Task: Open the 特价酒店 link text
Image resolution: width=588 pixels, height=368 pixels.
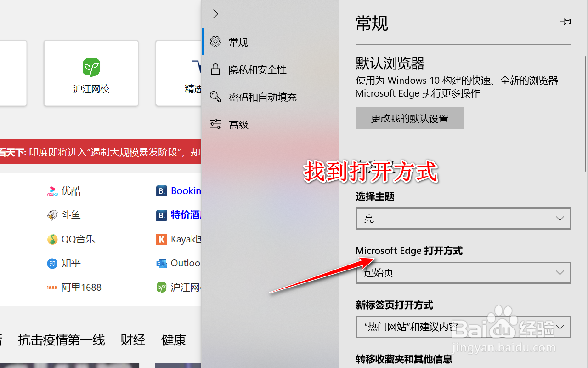Action: coord(186,215)
